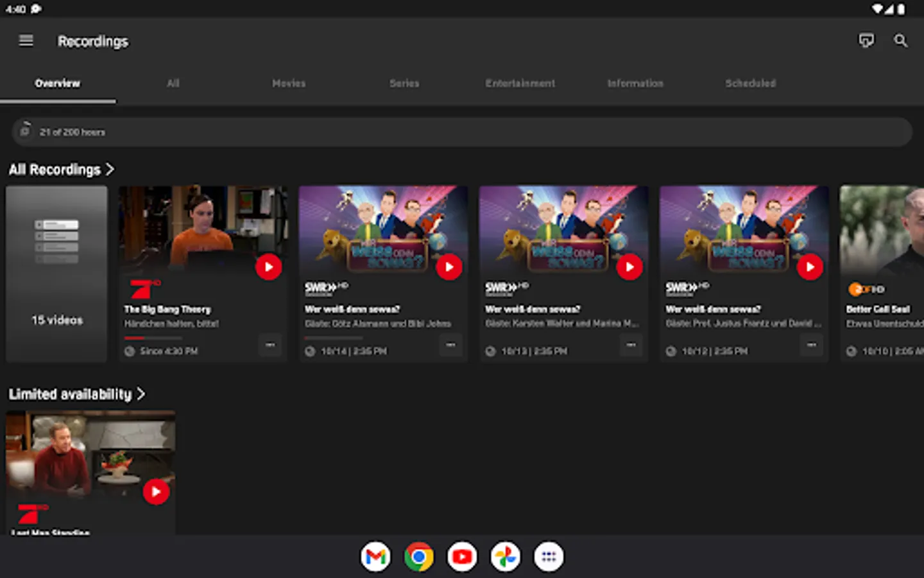Viewport: 924px width, 578px height.
Task: Click the subtitle 'Händchen halten, bitte!'
Action: click(x=171, y=324)
